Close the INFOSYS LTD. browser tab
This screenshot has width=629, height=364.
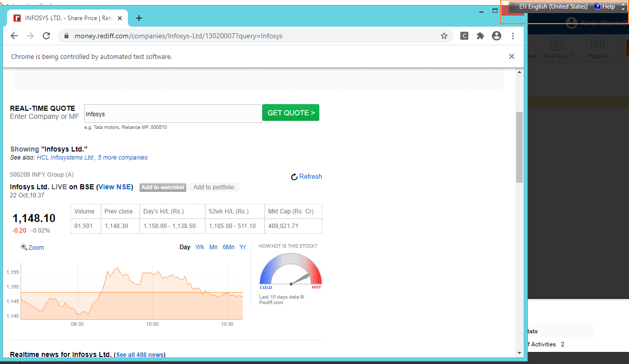point(120,18)
